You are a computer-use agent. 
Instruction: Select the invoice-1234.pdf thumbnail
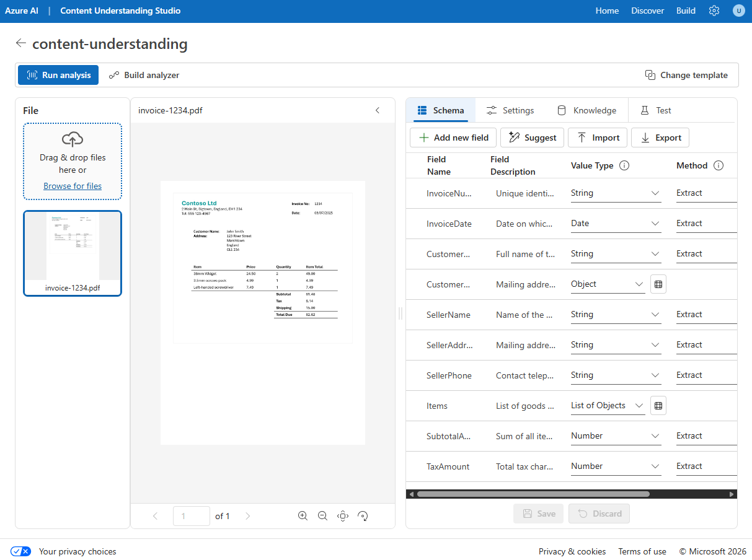click(72, 253)
